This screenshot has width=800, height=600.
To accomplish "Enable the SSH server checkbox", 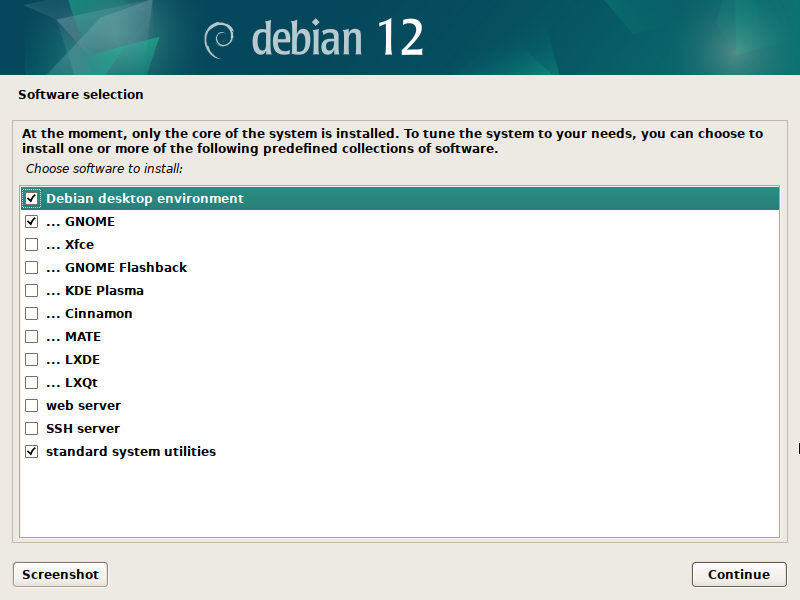I will tap(32, 428).
